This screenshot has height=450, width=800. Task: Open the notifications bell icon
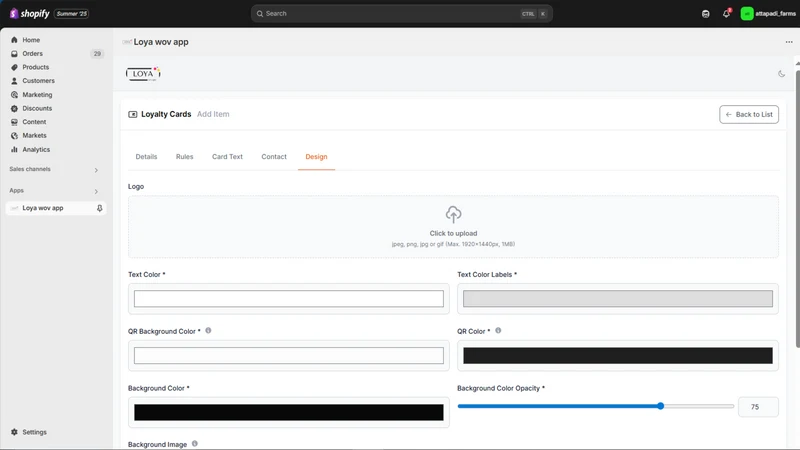coord(726,14)
